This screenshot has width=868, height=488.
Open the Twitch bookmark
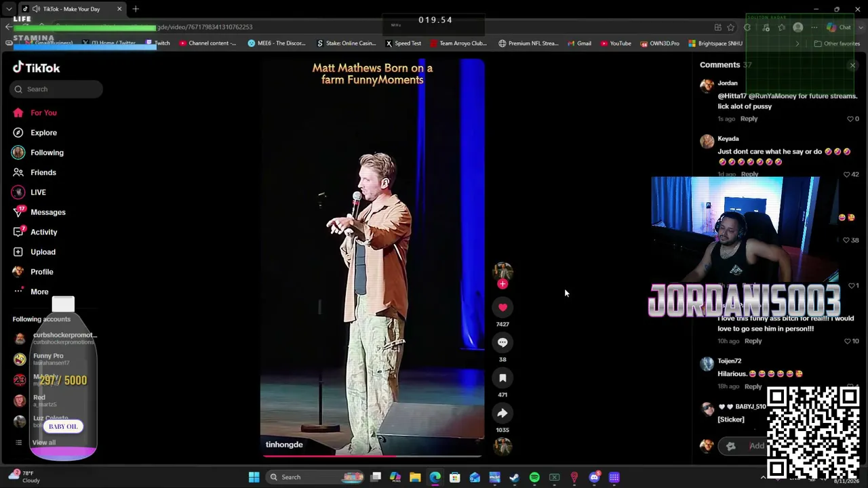[158, 43]
